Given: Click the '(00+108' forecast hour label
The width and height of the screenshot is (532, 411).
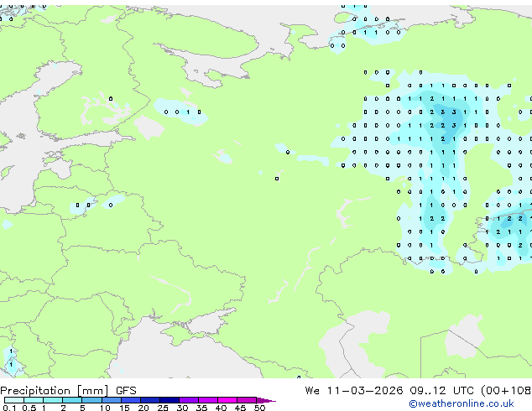Looking at the screenshot, I should 506,391.
